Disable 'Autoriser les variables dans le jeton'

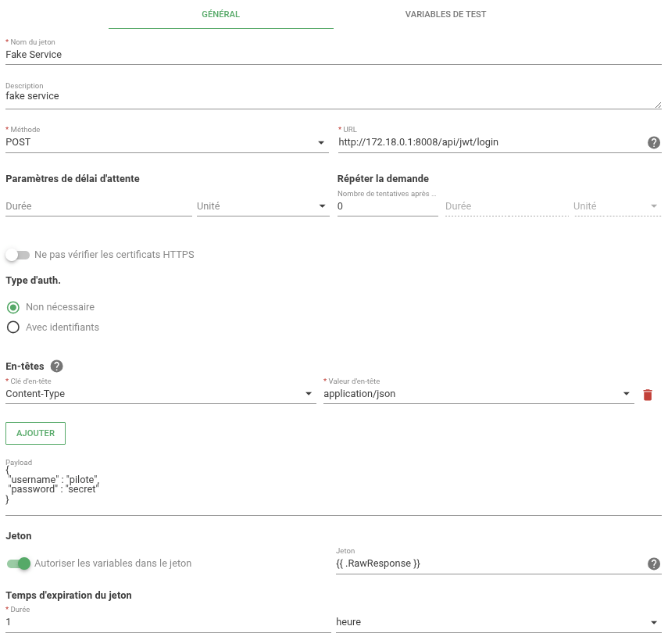pos(19,563)
